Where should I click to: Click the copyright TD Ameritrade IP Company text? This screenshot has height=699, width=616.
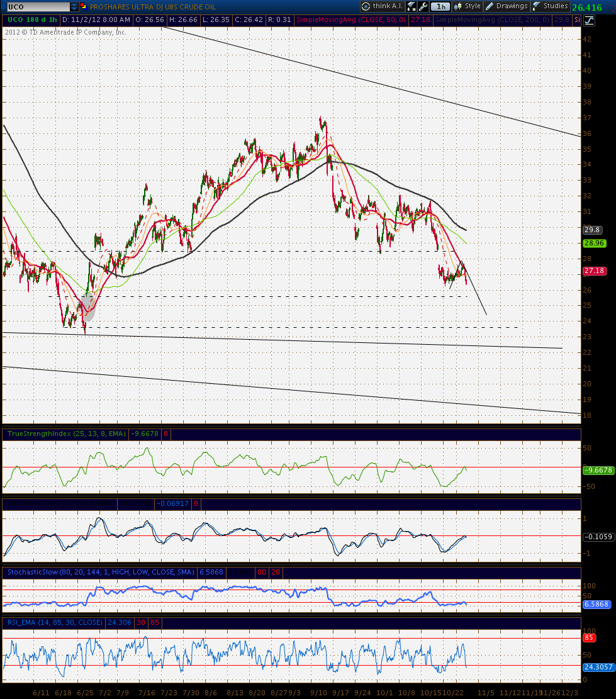click(65, 32)
